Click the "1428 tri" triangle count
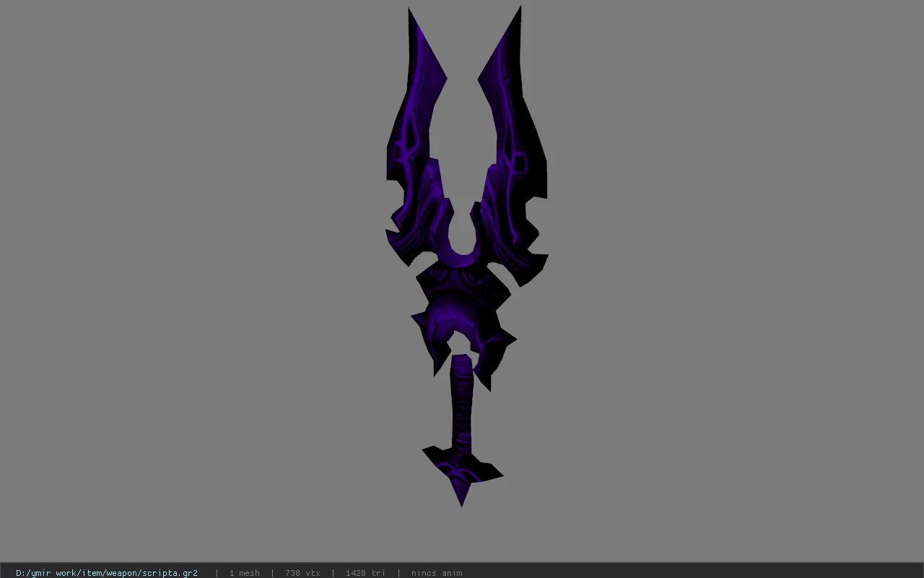This screenshot has height=578, width=924. tap(365, 573)
